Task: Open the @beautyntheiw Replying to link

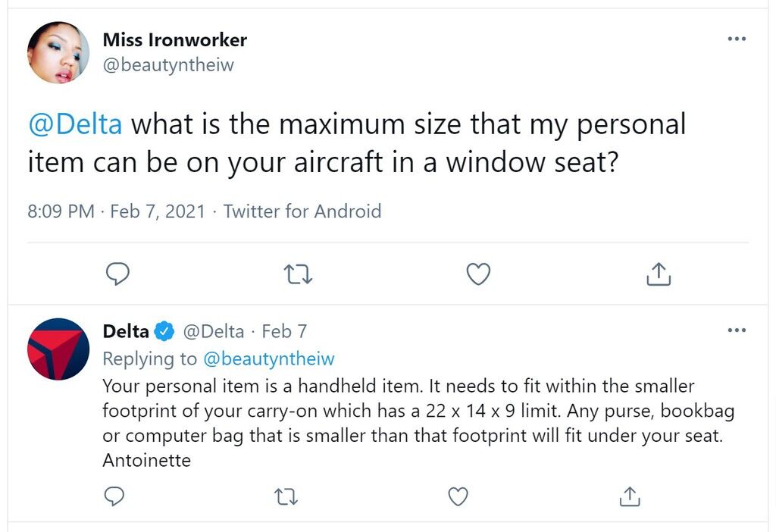Action: (x=269, y=358)
